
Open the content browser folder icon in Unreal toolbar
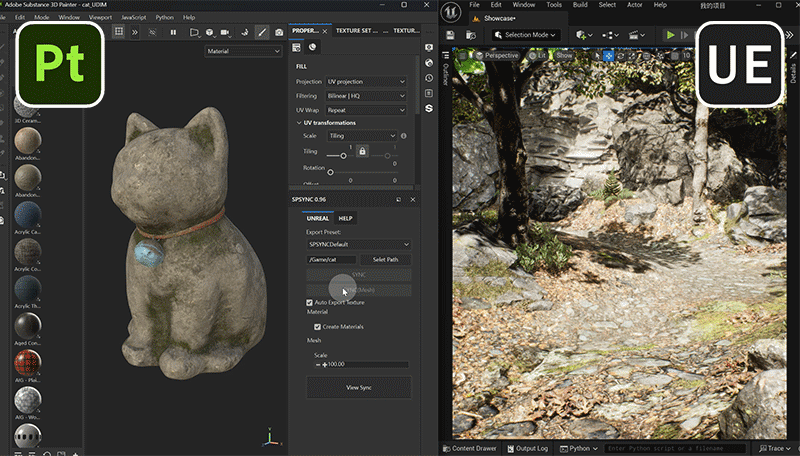[471, 35]
